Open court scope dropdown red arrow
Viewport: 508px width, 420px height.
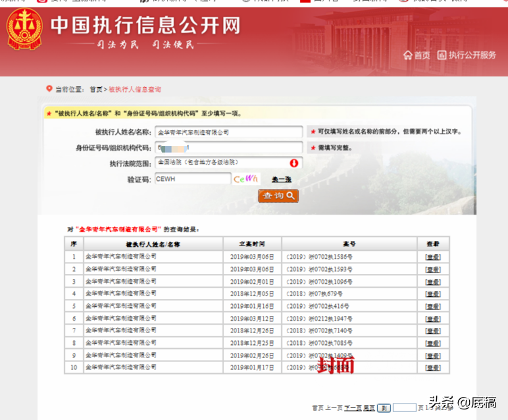294,163
